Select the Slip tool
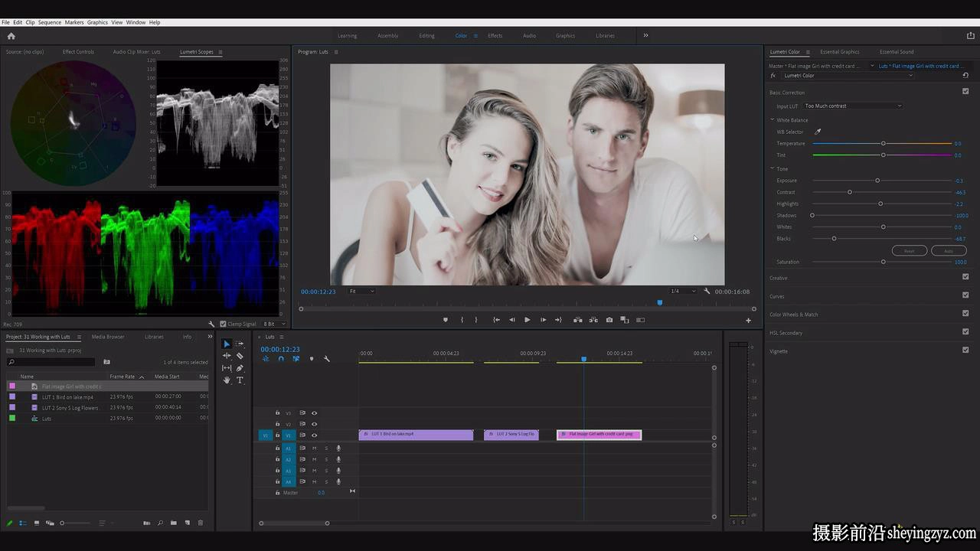Screen dimensions: 980x551 [227, 368]
